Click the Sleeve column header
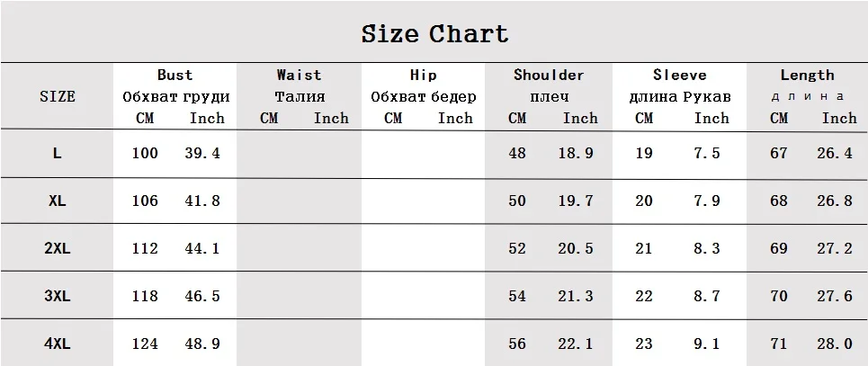Viewport: 868px width, 366px height. pos(680,75)
